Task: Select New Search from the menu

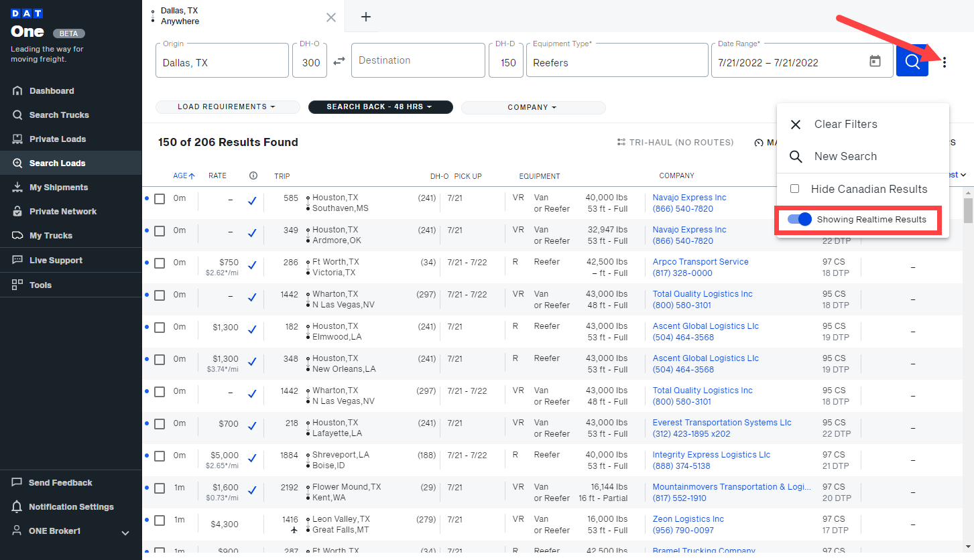Action: tap(846, 156)
